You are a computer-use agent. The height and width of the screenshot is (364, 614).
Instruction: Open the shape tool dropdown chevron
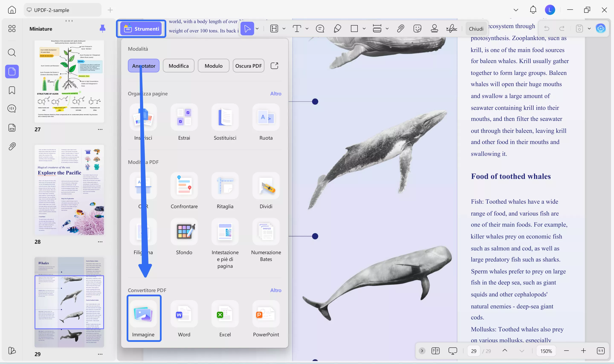coord(364,29)
